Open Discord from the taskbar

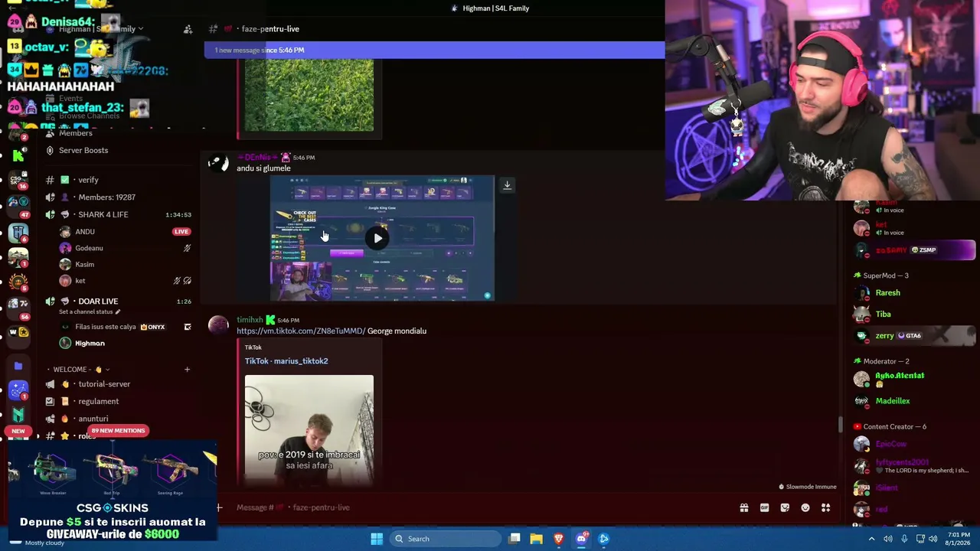(581, 539)
